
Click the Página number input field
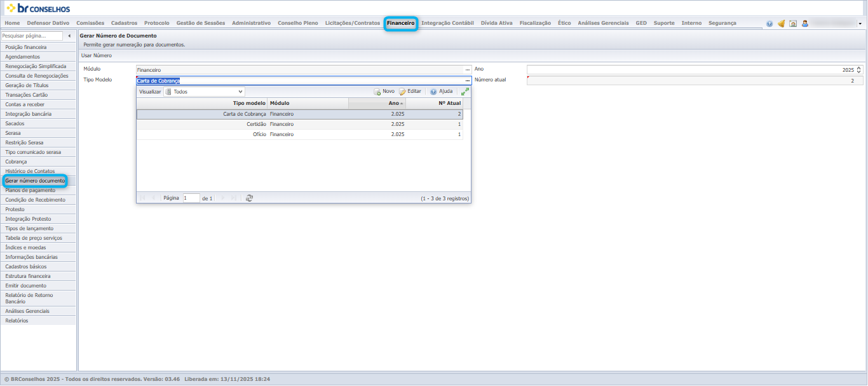coord(191,198)
